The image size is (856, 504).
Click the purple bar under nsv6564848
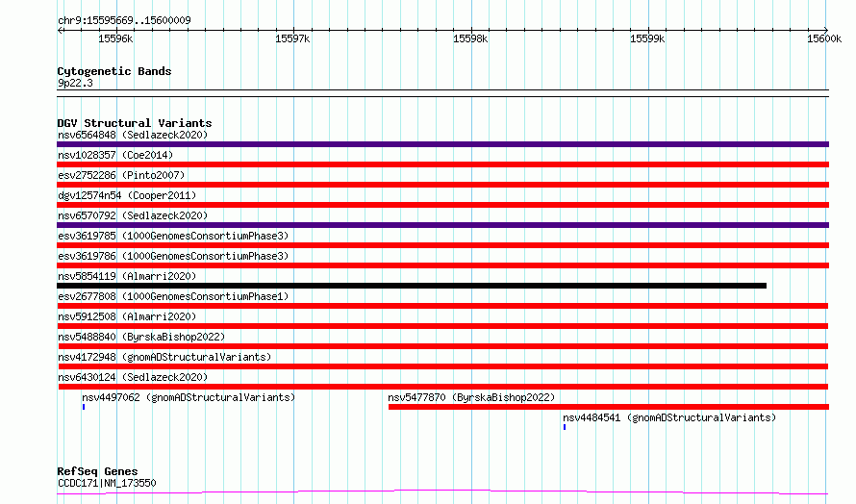[x=442, y=144]
